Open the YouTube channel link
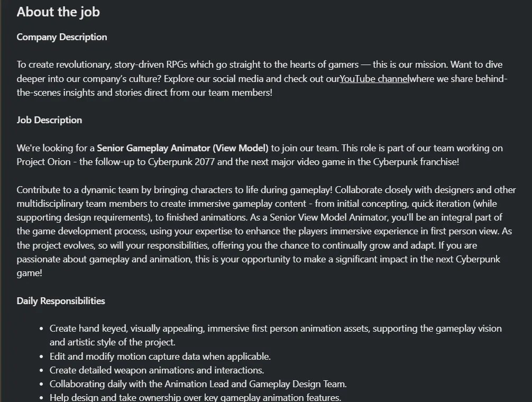Image resolution: width=532 pixels, height=402 pixels. [x=374, y=79]
